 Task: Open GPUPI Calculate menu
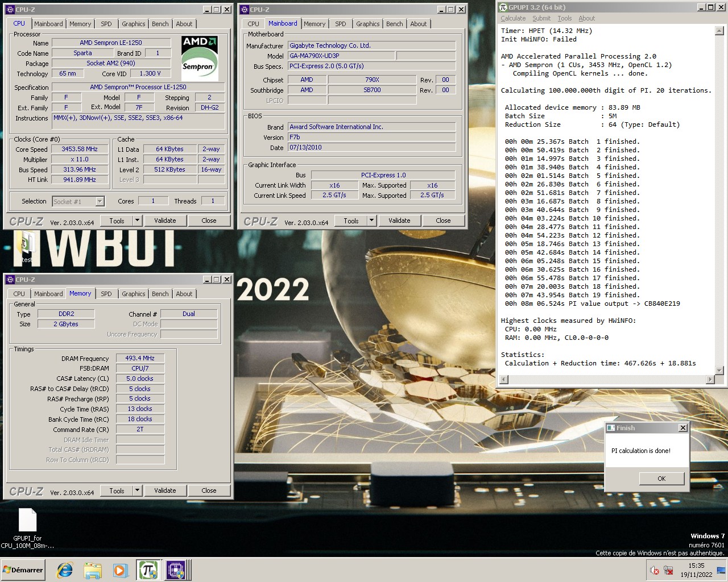(513, 18)
